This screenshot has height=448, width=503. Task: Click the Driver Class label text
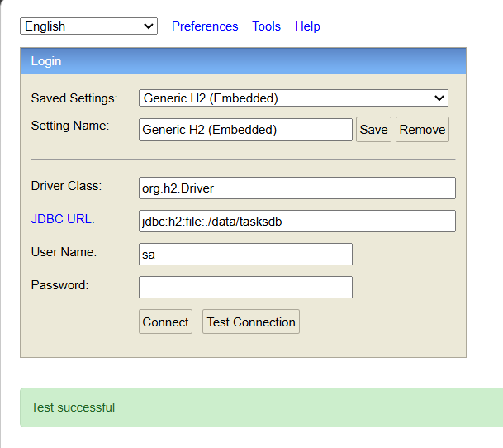coord(66,186)
